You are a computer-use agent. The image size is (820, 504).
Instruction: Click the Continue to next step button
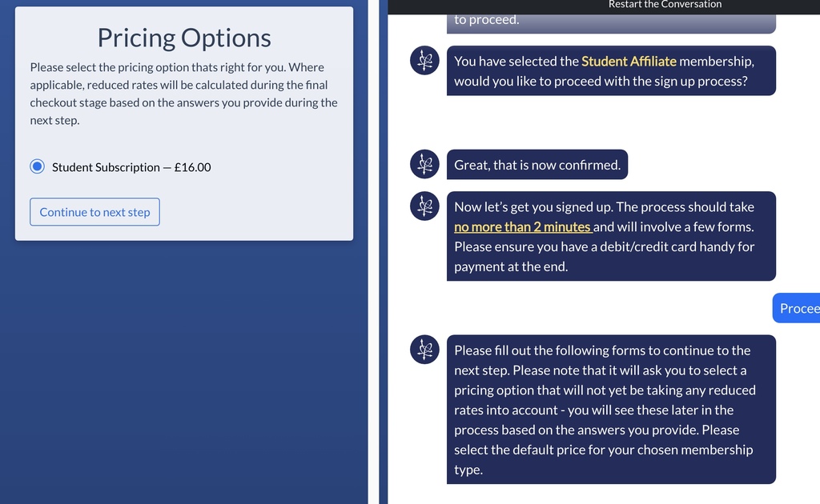coord(94,212)
